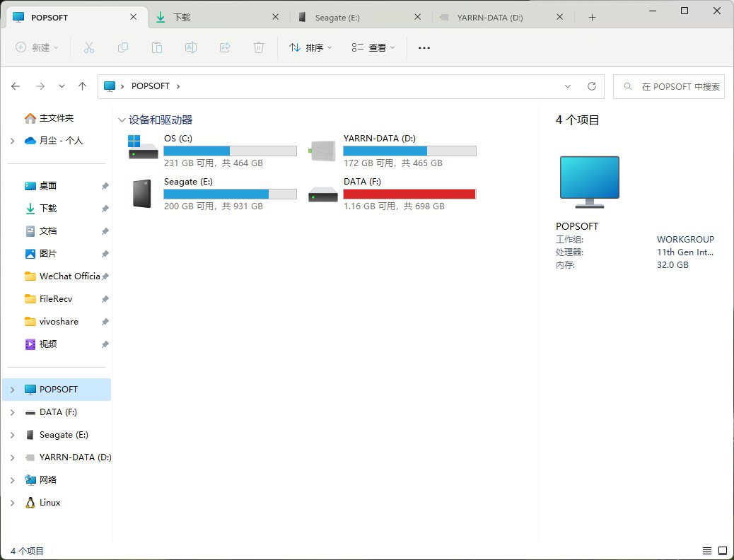
Task: Select the Rename icon in the toolbar
Action: pos(191,47)
